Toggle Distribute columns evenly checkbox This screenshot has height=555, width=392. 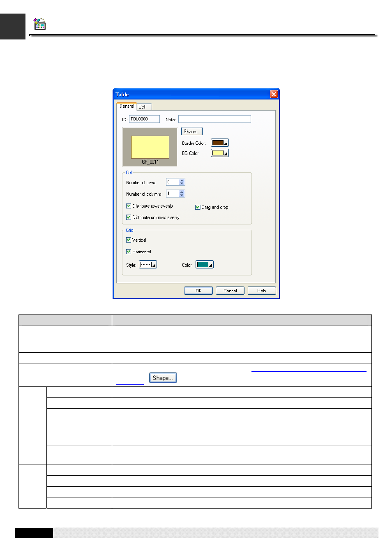tap(129, 217)
